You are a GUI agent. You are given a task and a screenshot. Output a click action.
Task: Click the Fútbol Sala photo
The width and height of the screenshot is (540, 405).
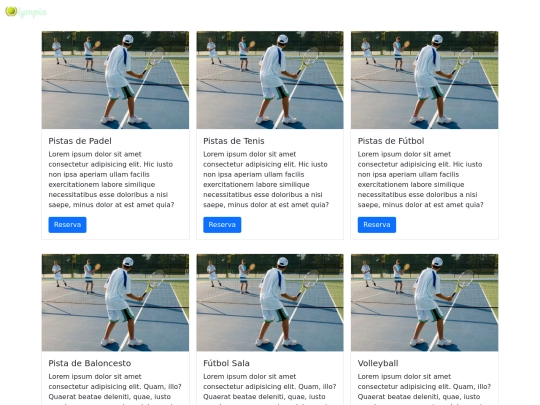[x=270, y=303]
